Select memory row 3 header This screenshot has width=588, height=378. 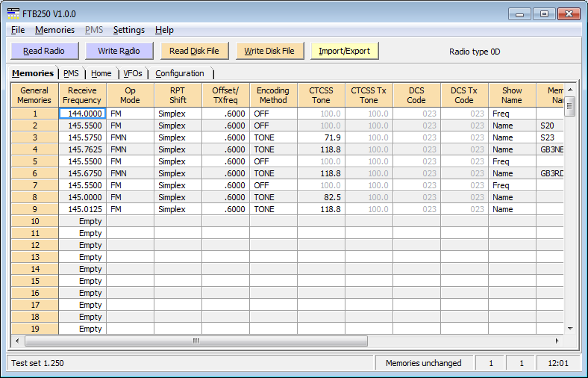pos(34,137)
